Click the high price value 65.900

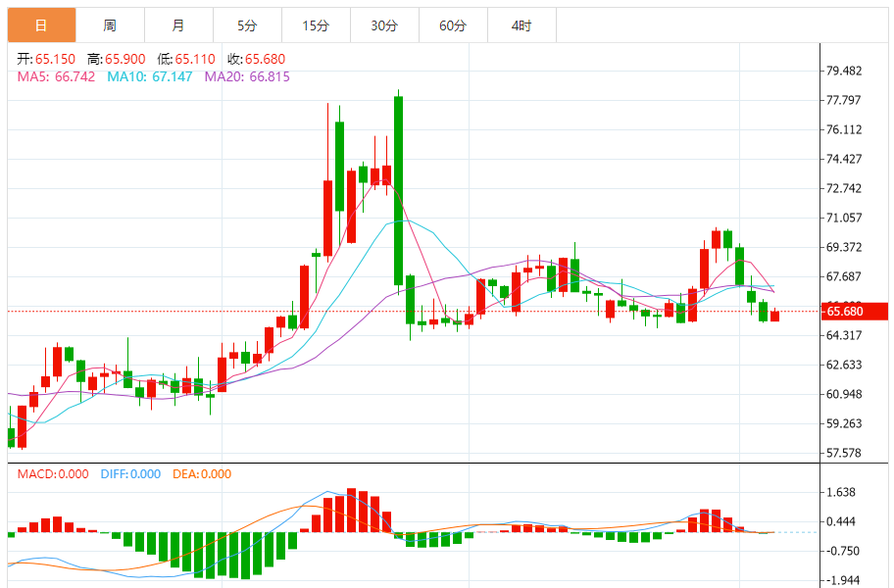(125, 59)
